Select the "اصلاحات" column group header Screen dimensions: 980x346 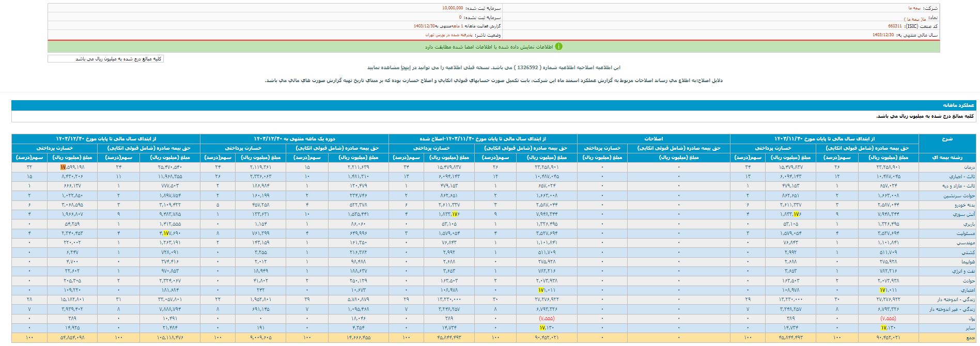point(653,139)
